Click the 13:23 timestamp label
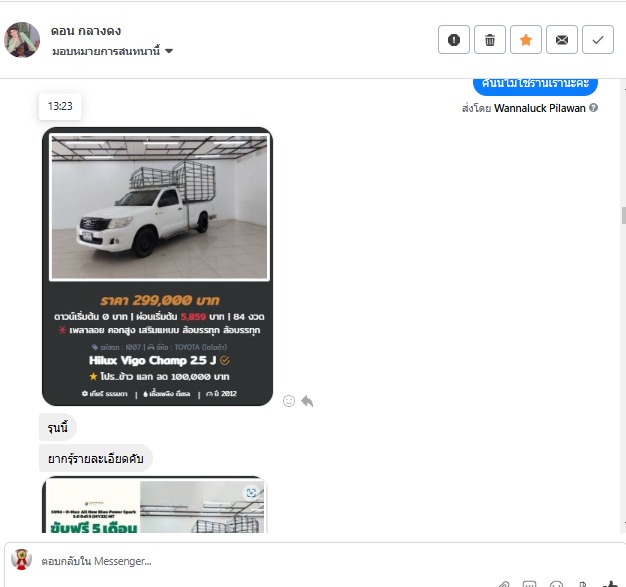Viewport: 626px width, 587px height. pos(60,106)
